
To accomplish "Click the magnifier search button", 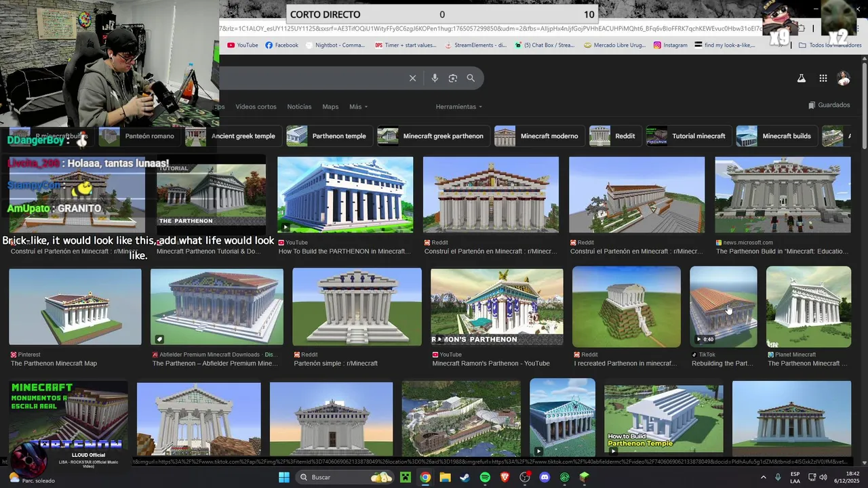I will coord(471,78).
